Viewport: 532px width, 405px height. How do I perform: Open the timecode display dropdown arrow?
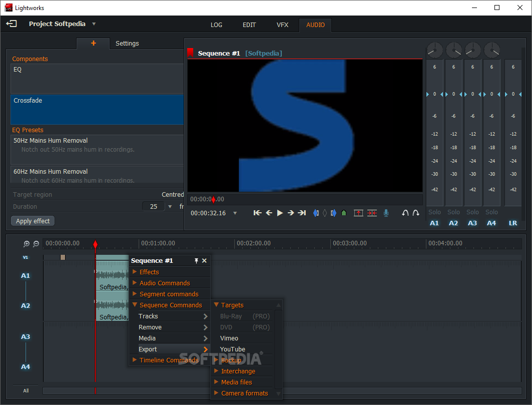235,213
